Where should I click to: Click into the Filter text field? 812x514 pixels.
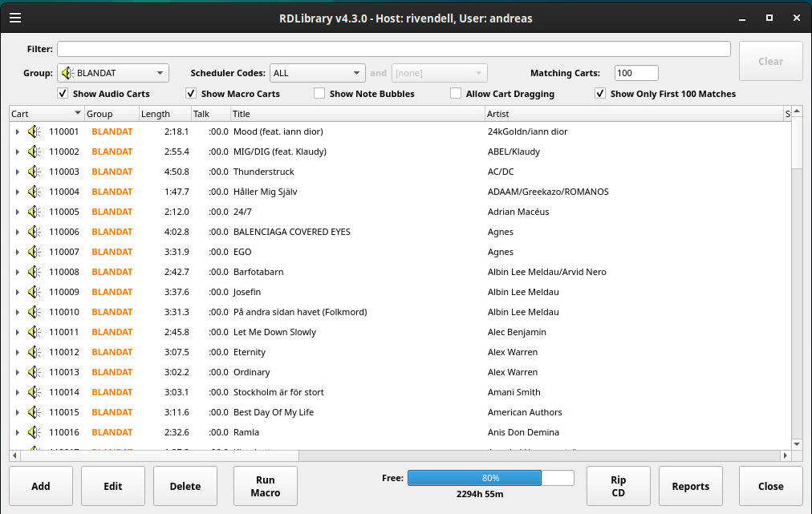point(394,49)
